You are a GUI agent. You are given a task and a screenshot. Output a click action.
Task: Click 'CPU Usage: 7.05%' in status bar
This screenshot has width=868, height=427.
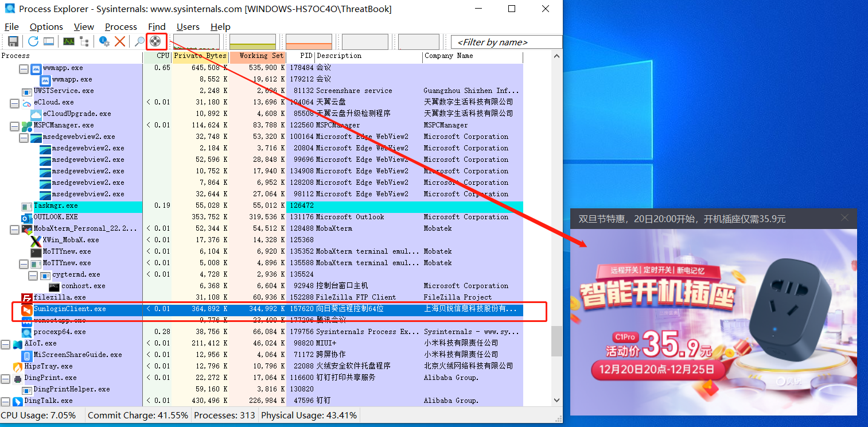pos(38,415)
